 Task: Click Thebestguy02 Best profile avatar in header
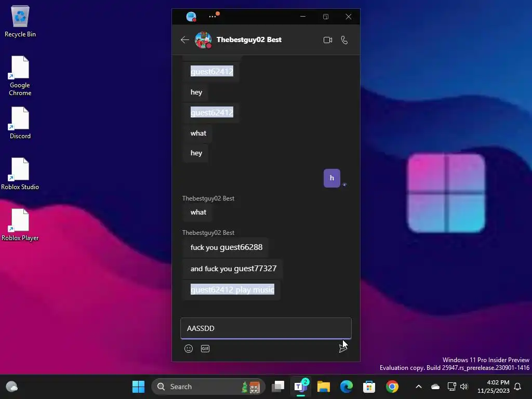pos(203,40)
